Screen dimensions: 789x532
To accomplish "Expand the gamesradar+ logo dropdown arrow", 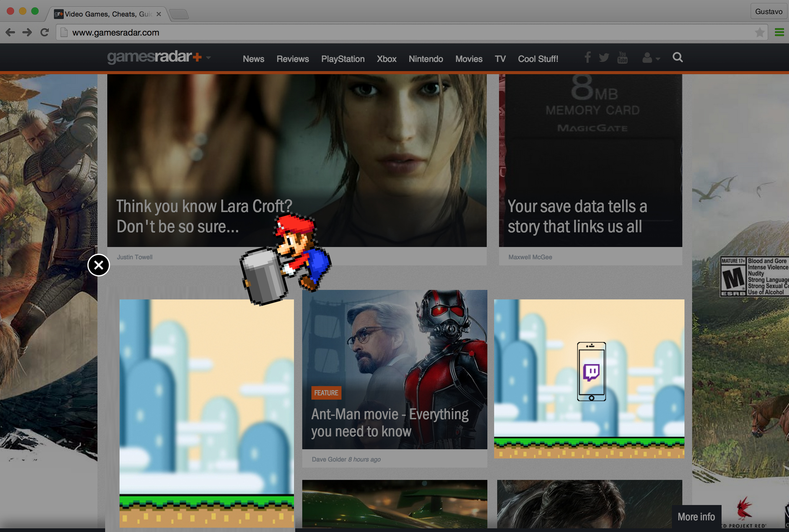I will point(208,58).
